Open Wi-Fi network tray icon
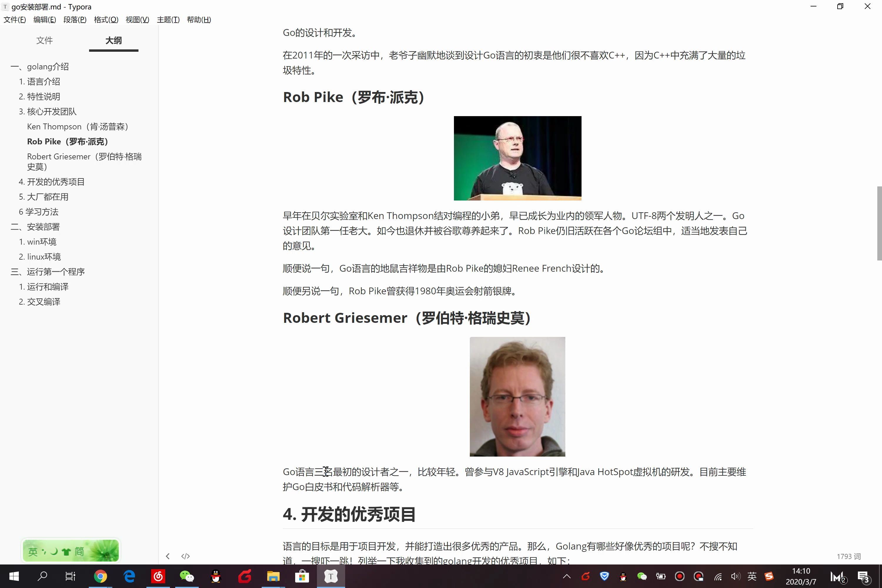The height and width of the screenshot is (588, 882). (x=718, y=577)
